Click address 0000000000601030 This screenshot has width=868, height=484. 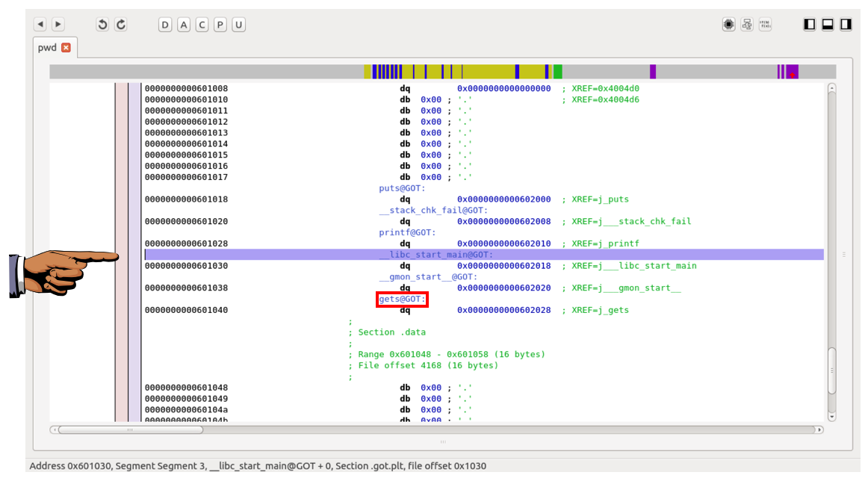[x=187, y=266]
